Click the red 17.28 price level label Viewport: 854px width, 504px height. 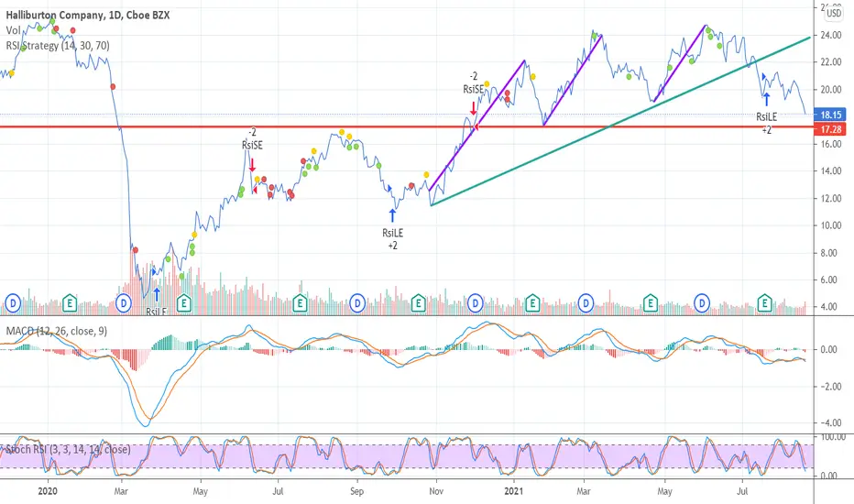click(x=831, y=129)
